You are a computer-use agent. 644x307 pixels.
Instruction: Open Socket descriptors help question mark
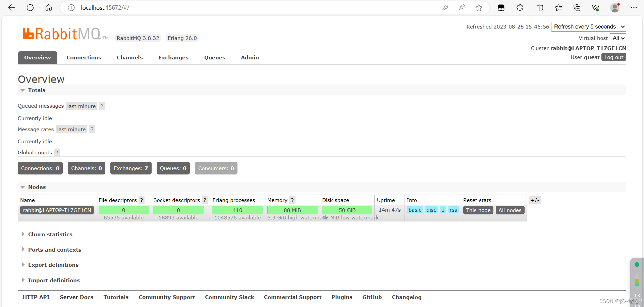[205, 200]
